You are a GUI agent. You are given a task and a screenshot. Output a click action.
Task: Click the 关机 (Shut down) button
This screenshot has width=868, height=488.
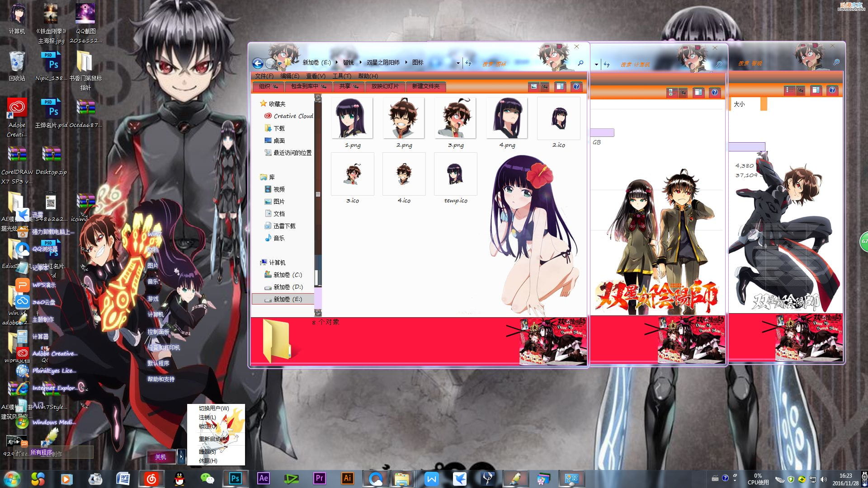point(162,457)
